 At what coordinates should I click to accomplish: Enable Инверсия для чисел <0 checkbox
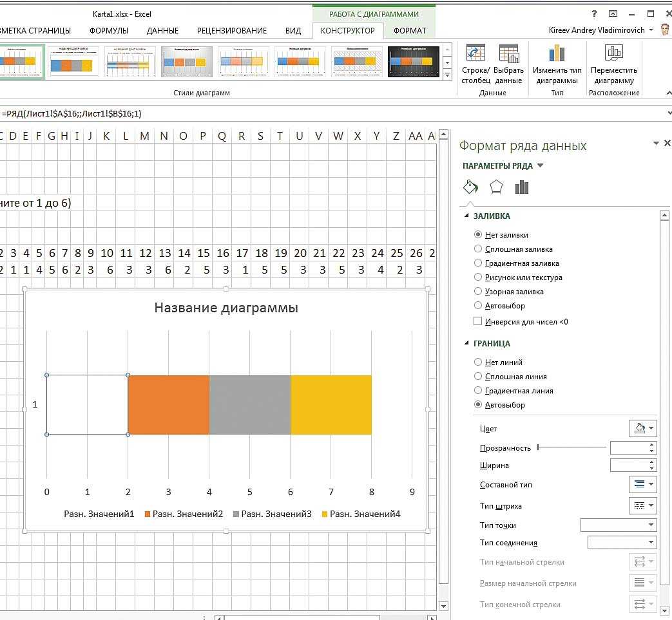click(x=478, y=321)
